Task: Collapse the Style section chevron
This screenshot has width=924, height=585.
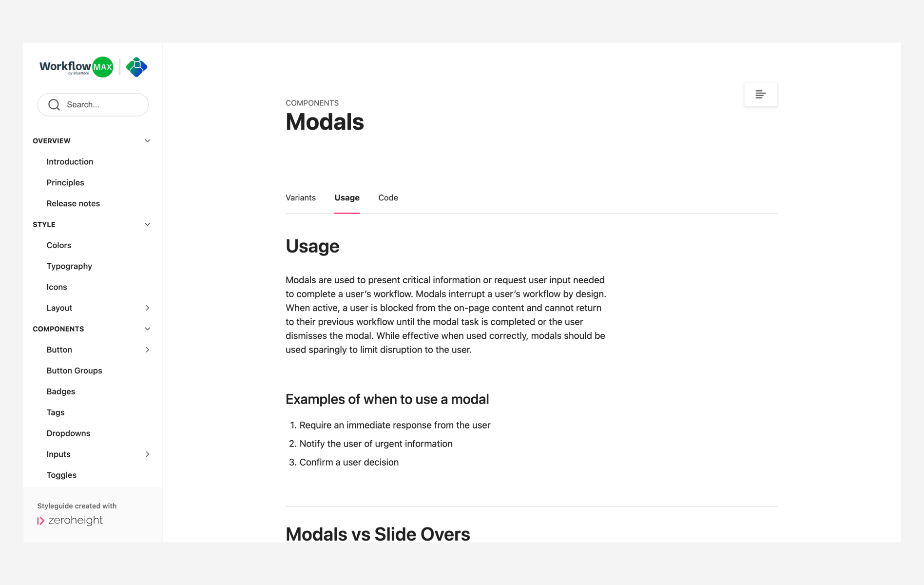Action: coord(147,224)
